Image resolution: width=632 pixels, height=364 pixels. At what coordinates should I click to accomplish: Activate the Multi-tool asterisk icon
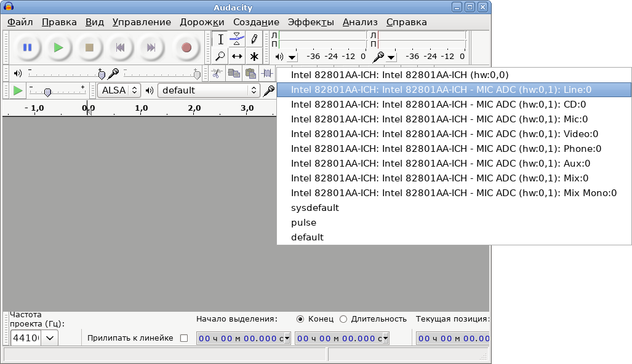pyautogui.click(x=254, y=56)
